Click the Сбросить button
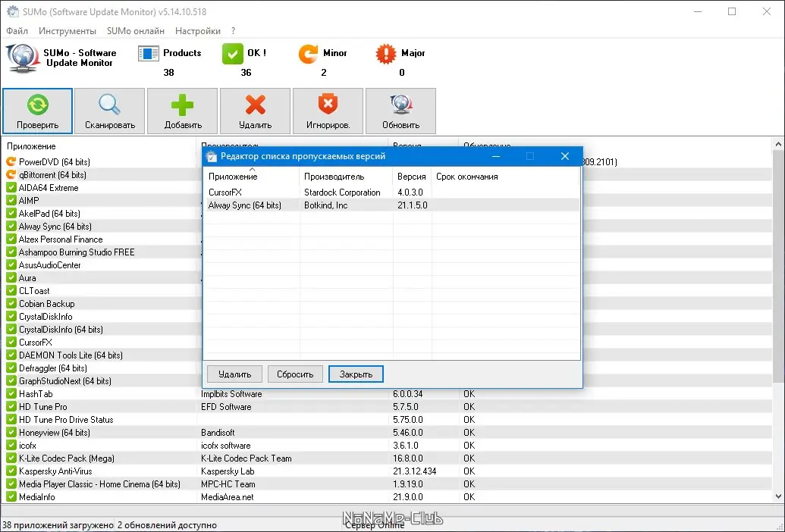This screenshot has width=785, height=532. [295, 374]
